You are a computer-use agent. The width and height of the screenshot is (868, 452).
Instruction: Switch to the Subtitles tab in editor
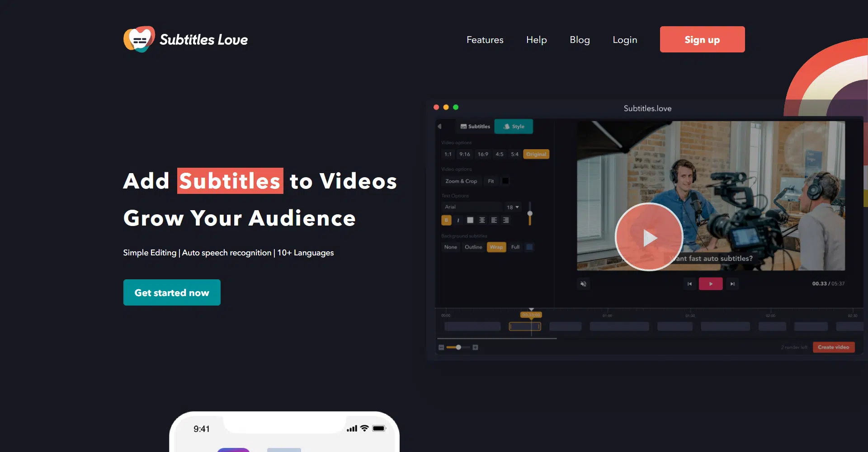pos(475,127)
